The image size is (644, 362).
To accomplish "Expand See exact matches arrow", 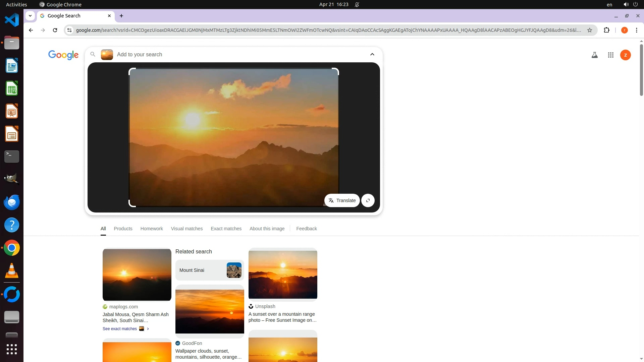I will coord(148,329).
